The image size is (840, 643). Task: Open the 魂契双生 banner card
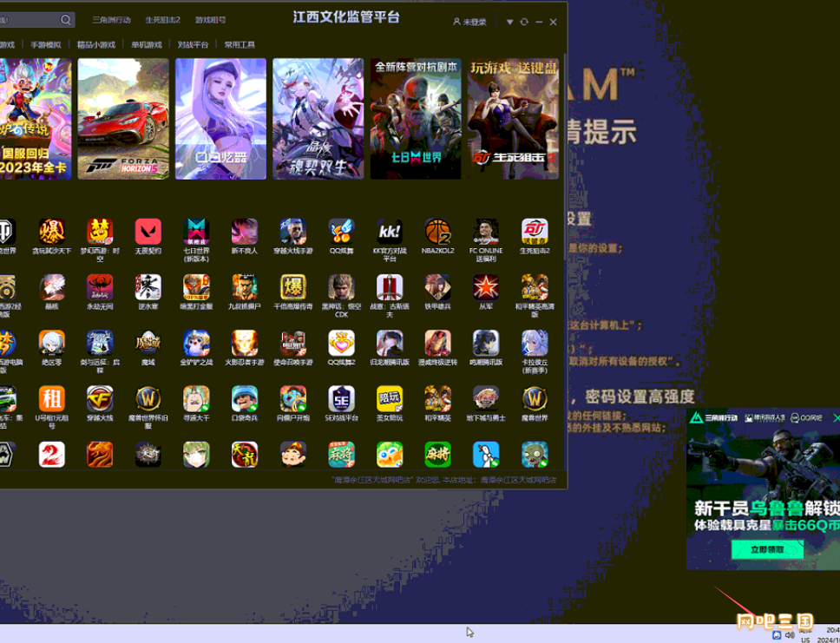[x=318, y=119]
